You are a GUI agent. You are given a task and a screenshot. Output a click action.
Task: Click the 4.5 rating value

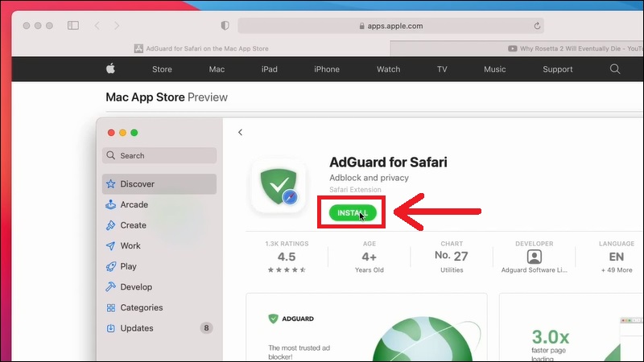pos(287,257)
